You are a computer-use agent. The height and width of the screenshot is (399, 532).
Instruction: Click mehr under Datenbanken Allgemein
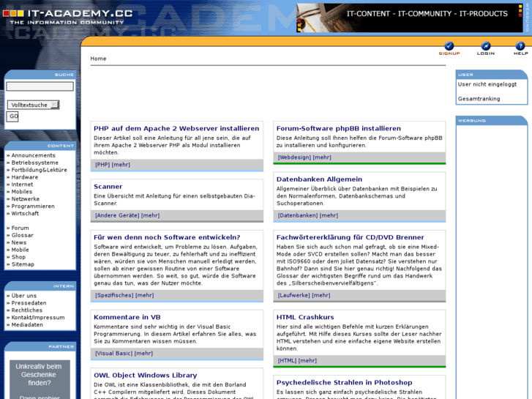[x=329, y=215]
